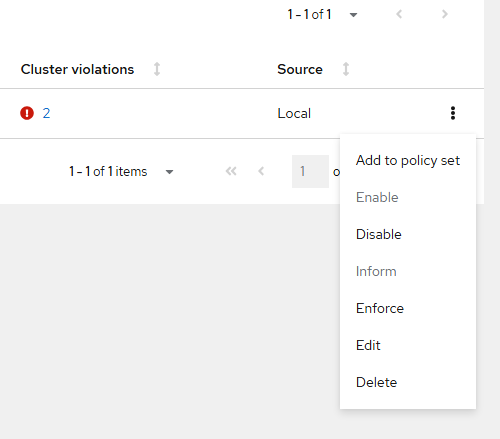Screen dimensions: 500x439
Task: Go to first page double chevron
Action: click(x=231, y=172)
